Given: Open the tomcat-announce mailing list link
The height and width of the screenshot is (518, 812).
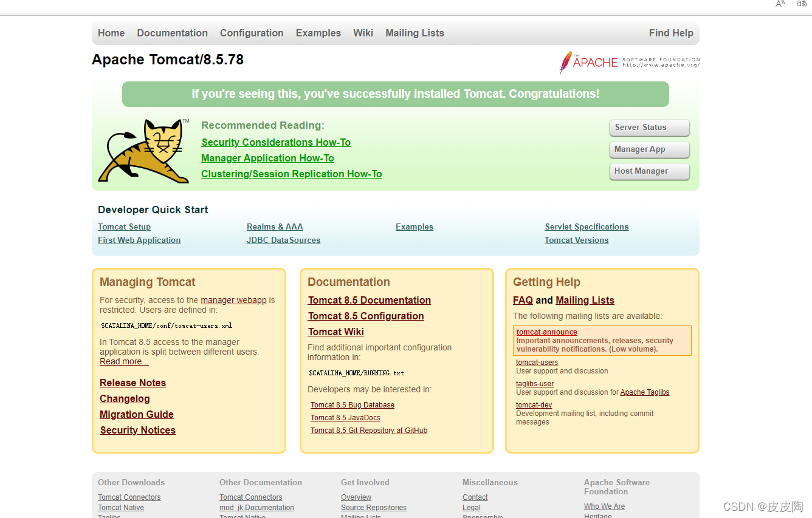Looking at the screenshot, I should click(547, 332).
